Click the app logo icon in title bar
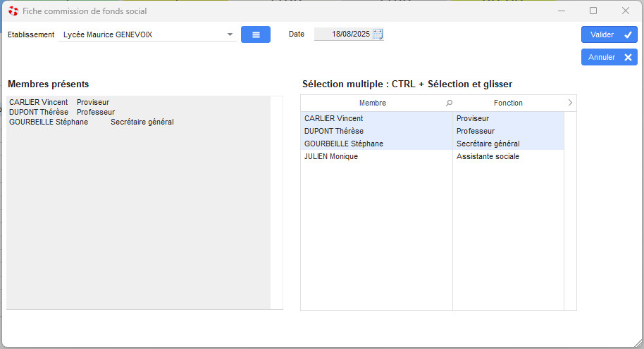Image resolution: width=644 pixels, height=349 pixels. [13, 11]
